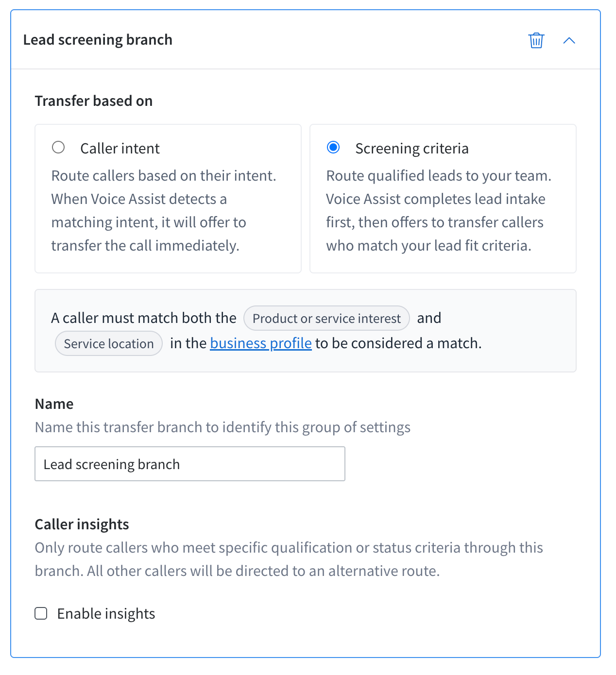Image resolution: width=616 pixels, height=675 pixels.
Task: Click the Product or service interest chip
Action: coord(326,318)
